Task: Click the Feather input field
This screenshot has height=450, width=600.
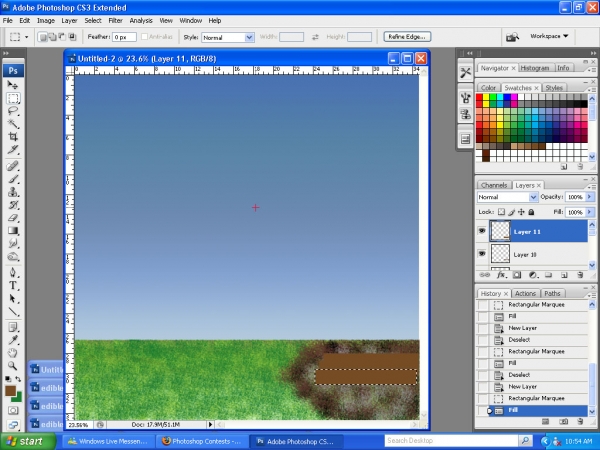Action: coord(124,37)
